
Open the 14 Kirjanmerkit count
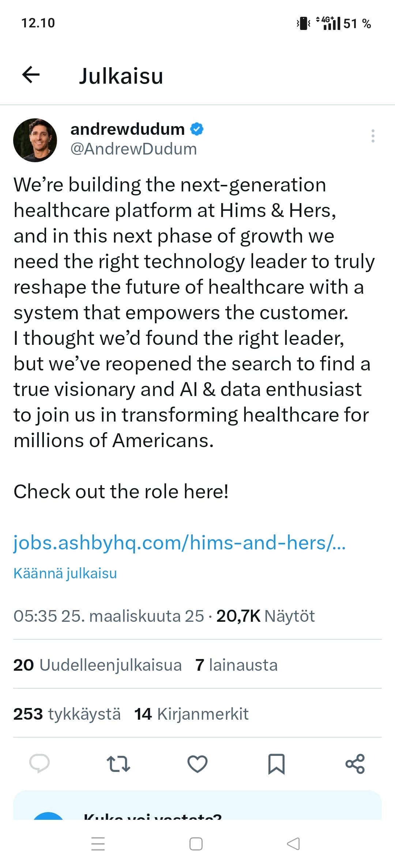coord(191,714)
